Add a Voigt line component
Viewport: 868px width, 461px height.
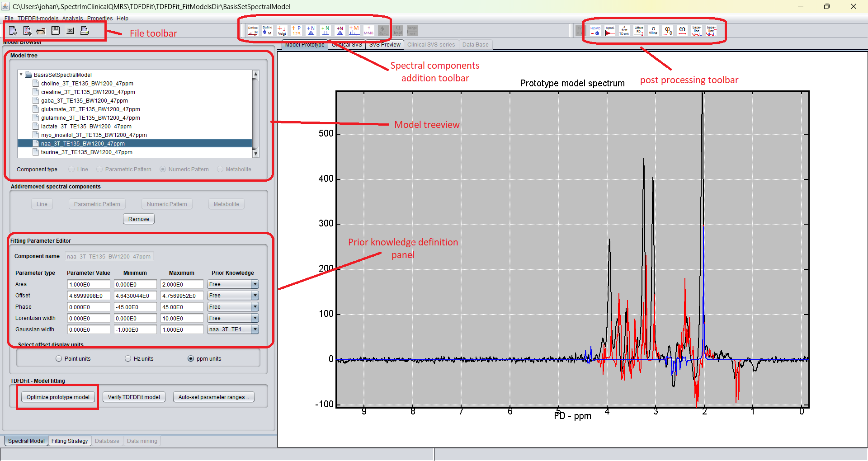point(282,31)
